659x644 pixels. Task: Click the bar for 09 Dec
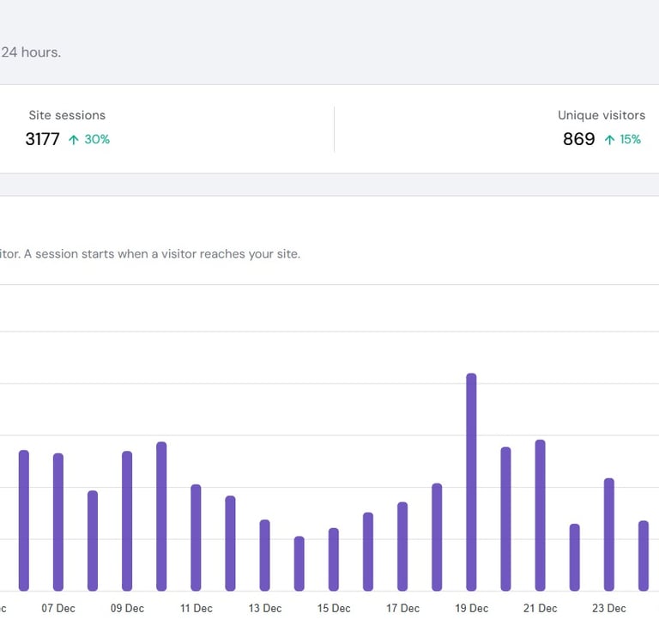coord(127,520)
